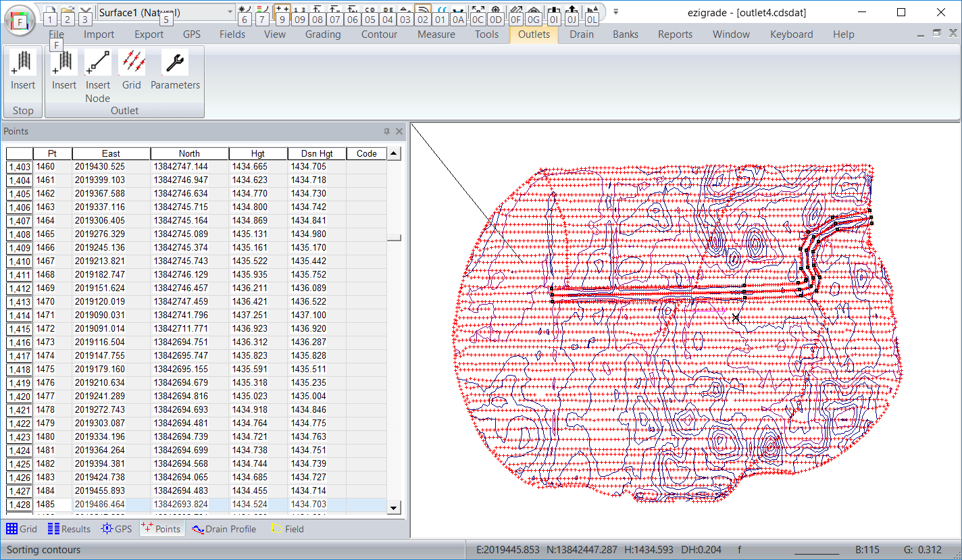Click the ezigrade application orb button

(21, 20)
